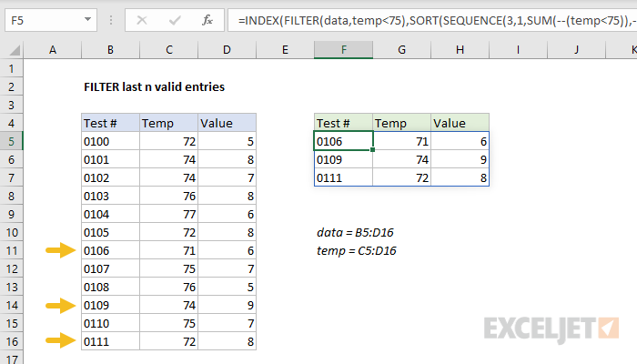Click result Temp 71 in column G
The image size is (637, 364).
tap(402, 141)
